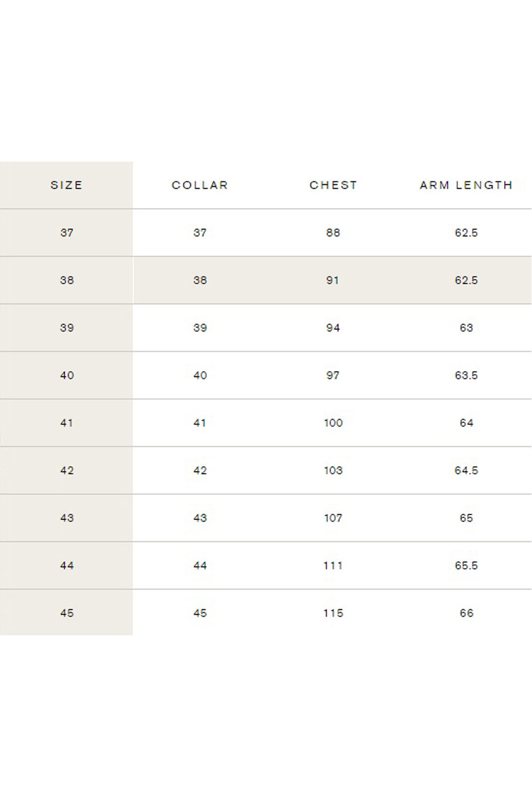This screenshot has height=798, width=532.
Task: Select size 43 in the SIZE column
Action: coord(67,518)
